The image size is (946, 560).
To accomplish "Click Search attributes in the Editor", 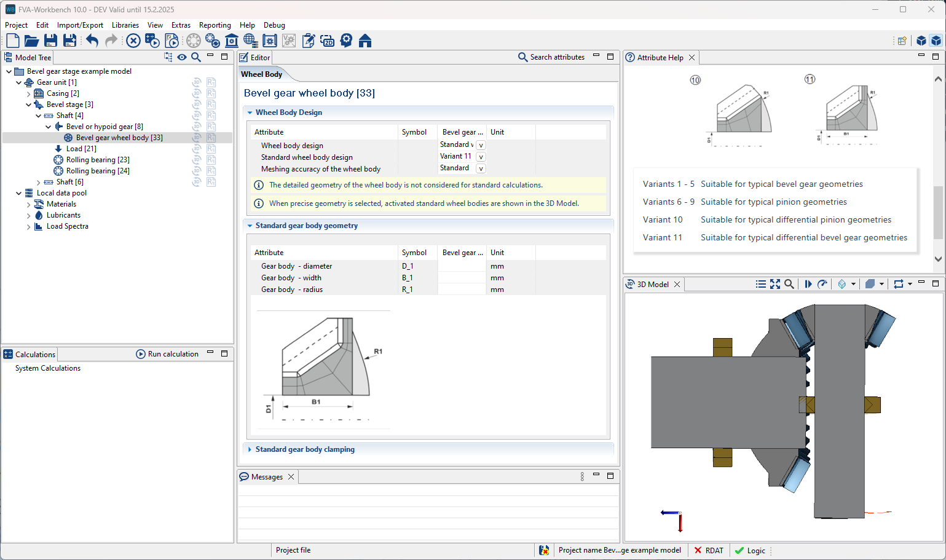I will point(551,57).
